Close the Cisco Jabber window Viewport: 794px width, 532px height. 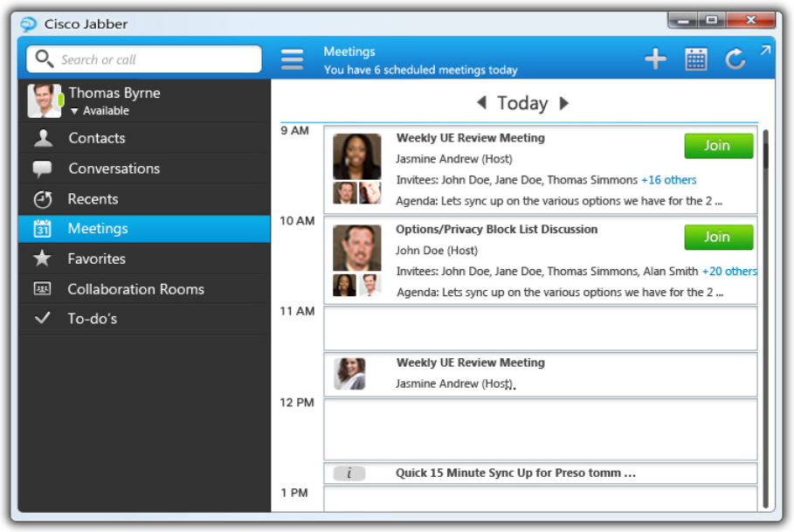[750, 20]
